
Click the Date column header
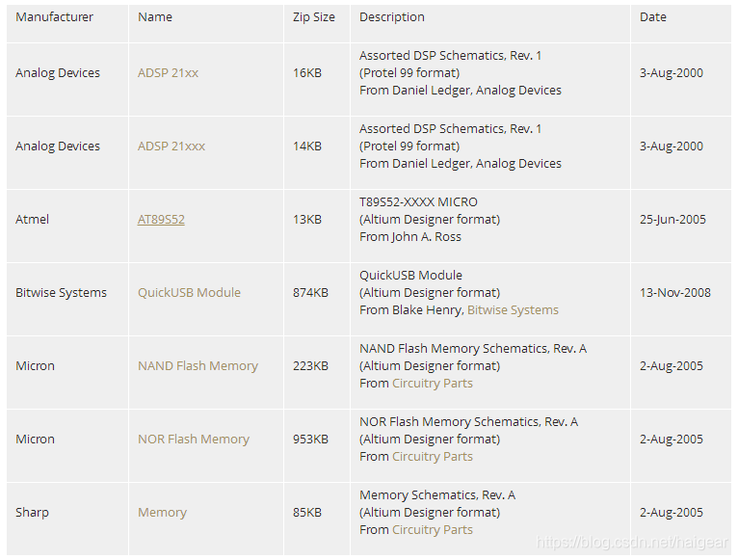click(653, 17)
